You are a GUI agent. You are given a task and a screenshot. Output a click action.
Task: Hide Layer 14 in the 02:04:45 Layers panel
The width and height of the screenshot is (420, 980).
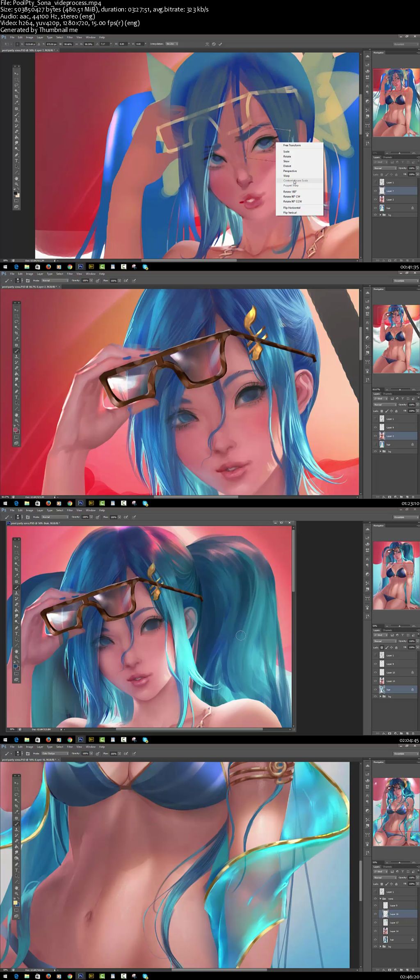[375, 681]
